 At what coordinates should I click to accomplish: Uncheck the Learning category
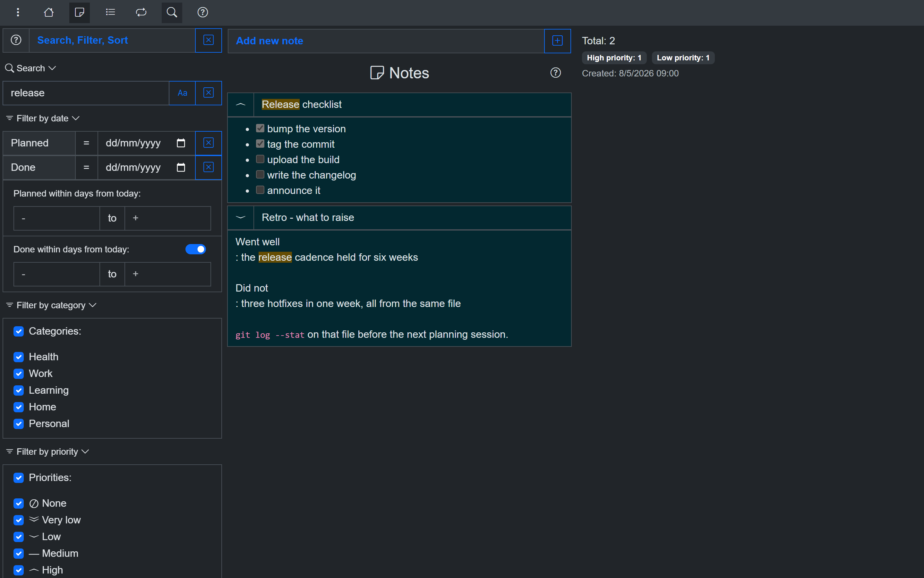19,390
